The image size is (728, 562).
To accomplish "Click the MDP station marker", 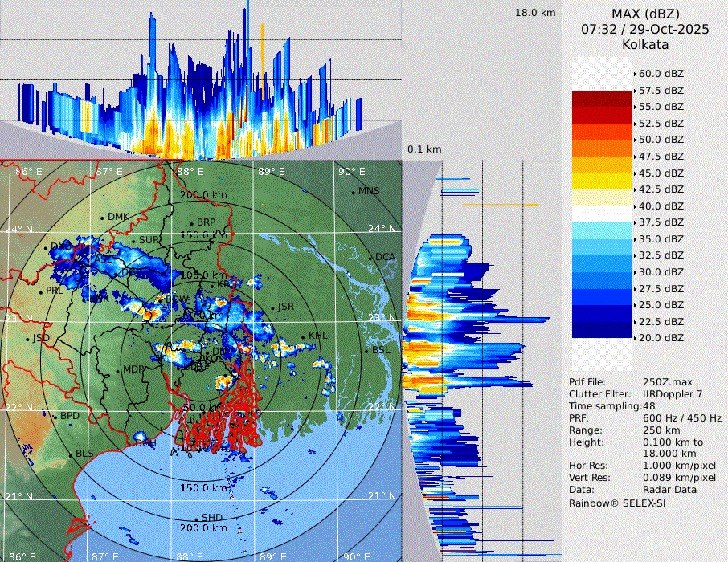I will pos(118,370).
